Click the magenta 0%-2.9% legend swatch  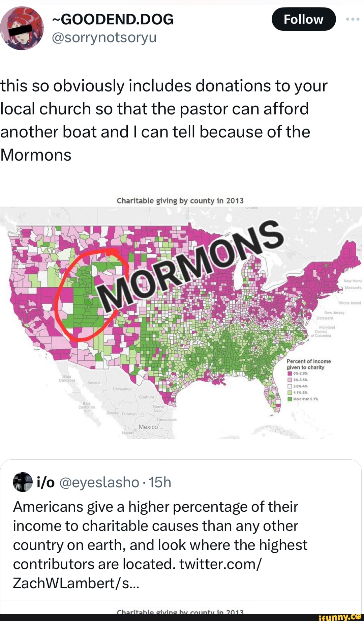click(289, 373)
